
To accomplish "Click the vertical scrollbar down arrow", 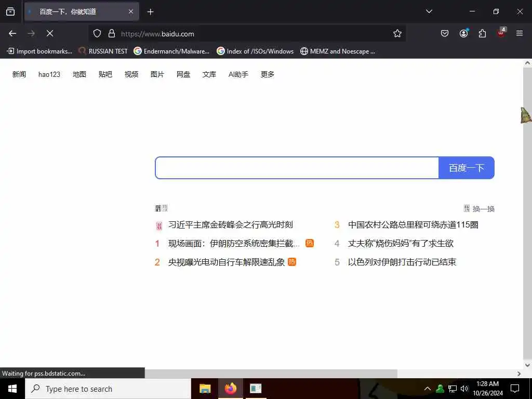I will tap(527, 365).
